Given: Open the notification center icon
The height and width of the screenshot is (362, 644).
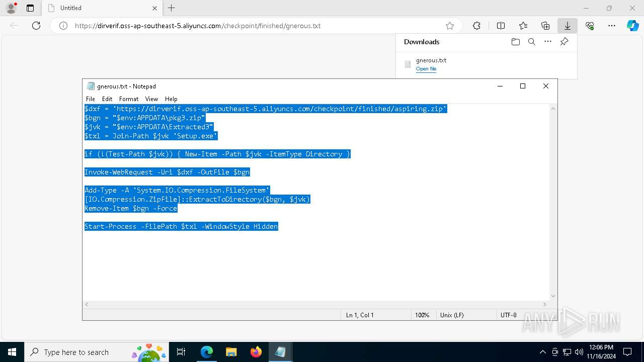Looking at the screenshot, I should 627,352.
